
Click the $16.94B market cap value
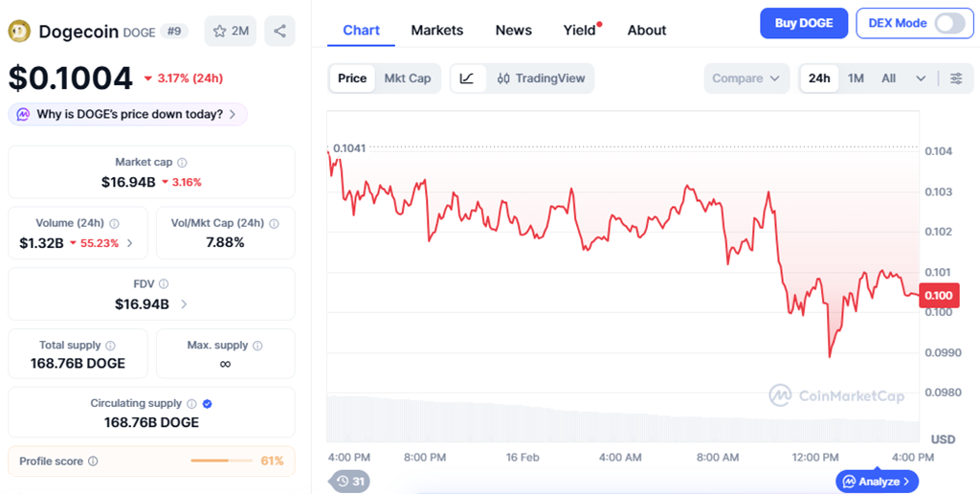[x=128, y=183]
